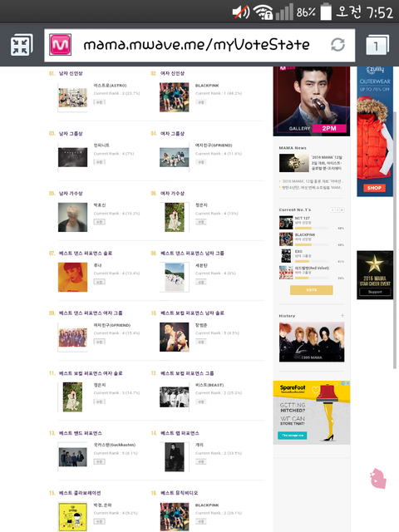Expand the History section with the plus icon
The height and width of the screenshot is (532, 399).
342,316
